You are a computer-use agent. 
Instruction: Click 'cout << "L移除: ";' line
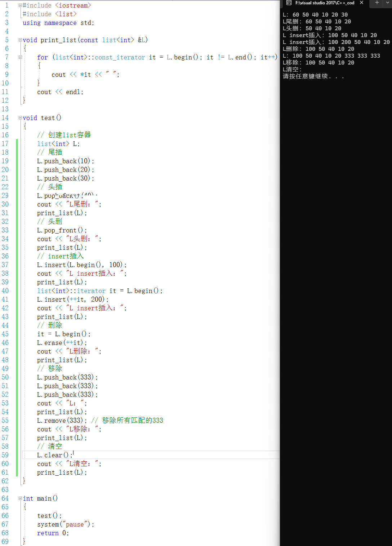pos(69,429)
